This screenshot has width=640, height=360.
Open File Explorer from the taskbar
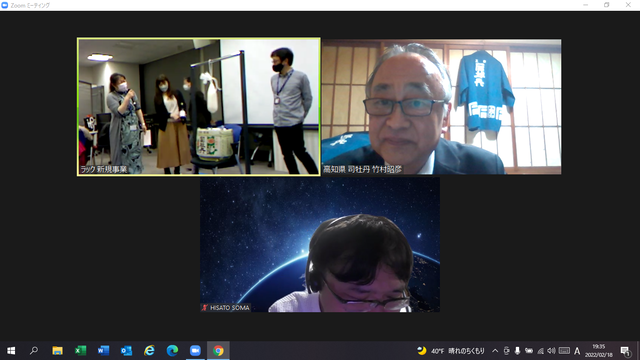tap(57, 351)
